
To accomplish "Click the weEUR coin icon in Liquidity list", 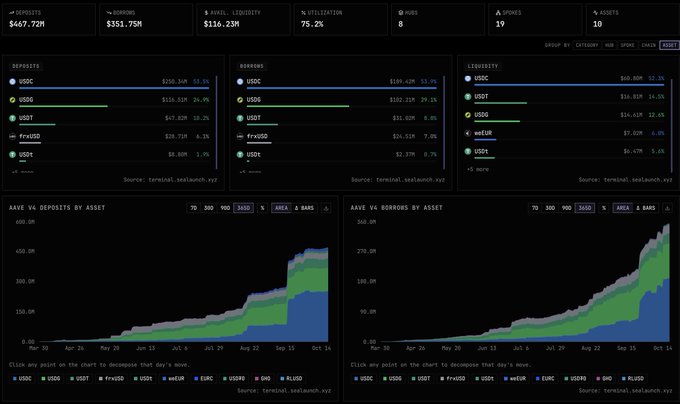I will click(468, 133).
